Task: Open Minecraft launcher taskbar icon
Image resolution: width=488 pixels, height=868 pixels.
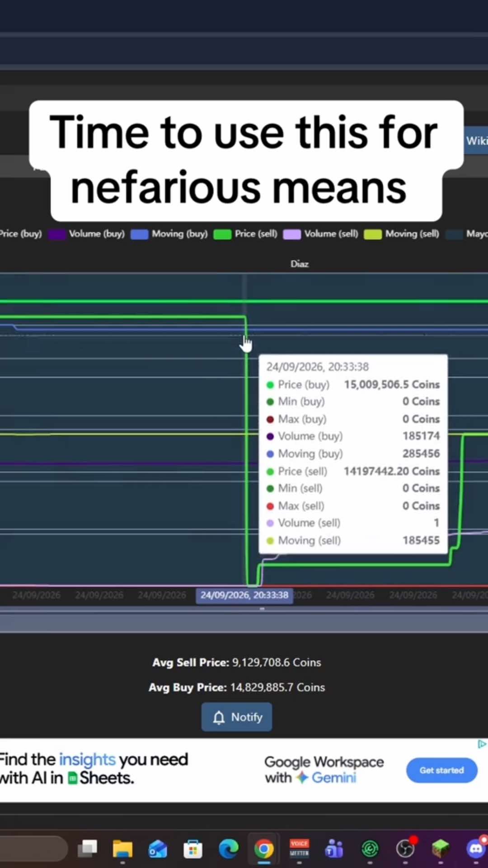Action: [441, 849]
